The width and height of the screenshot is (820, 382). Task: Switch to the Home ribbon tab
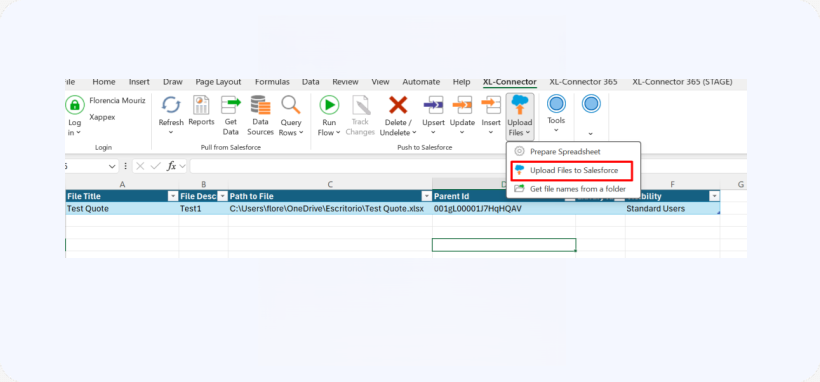[x=104, y=82]
